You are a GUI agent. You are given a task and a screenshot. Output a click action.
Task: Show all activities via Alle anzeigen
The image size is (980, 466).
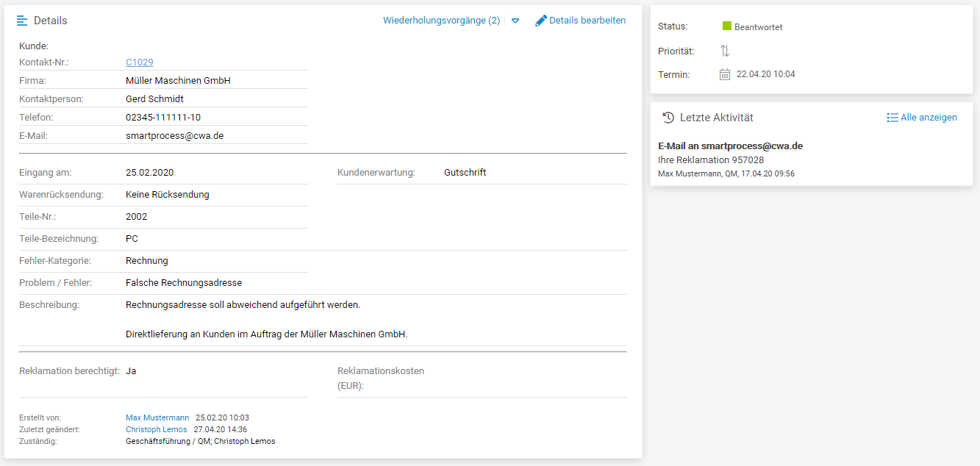929,118
